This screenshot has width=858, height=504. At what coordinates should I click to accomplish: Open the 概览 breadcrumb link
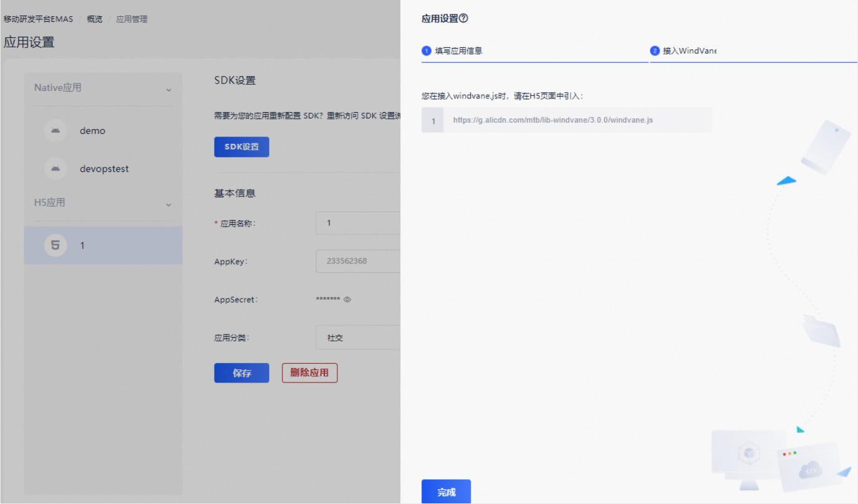(95, 19)
